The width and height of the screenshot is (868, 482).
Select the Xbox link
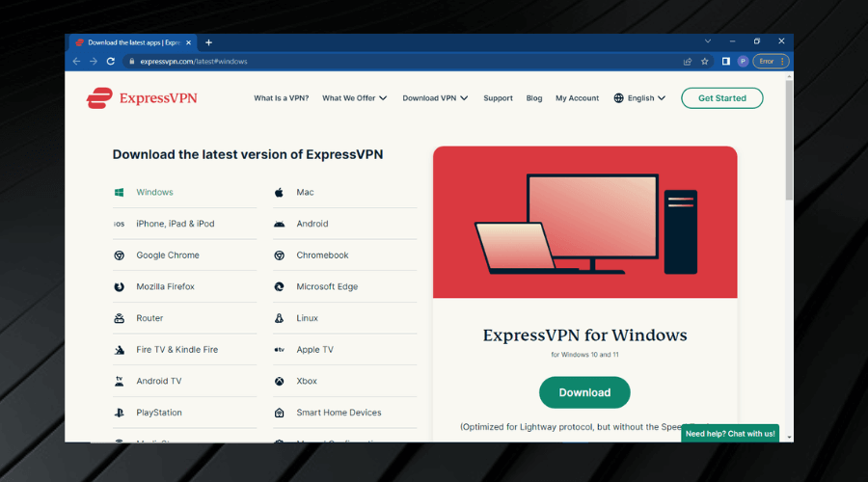(x=307, y=381)
